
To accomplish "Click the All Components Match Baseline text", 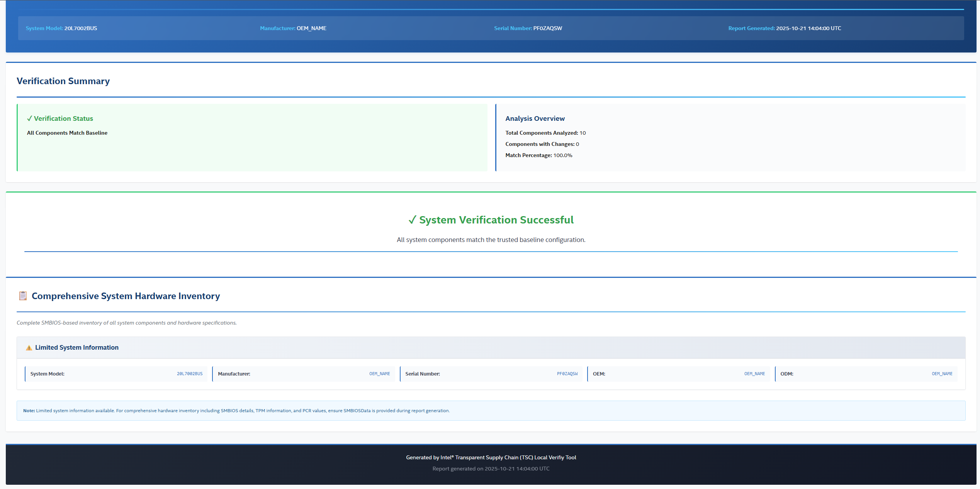I will (67, 133).
